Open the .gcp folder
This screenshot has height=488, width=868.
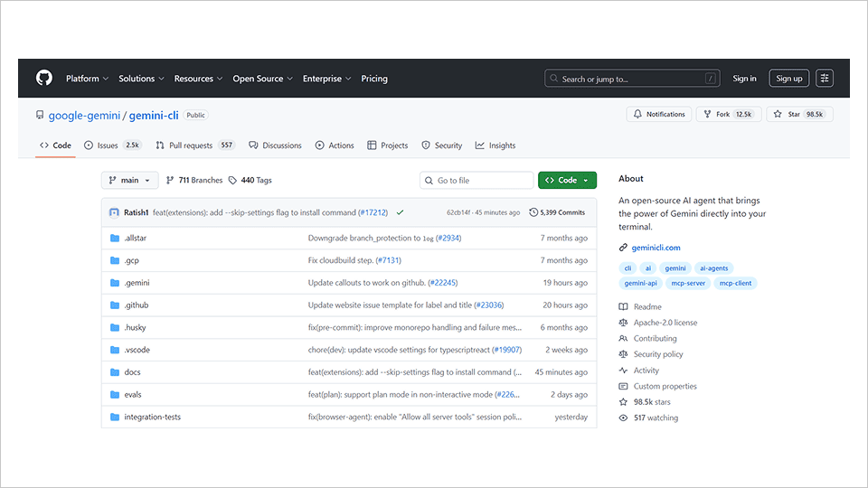click(131, 260)
